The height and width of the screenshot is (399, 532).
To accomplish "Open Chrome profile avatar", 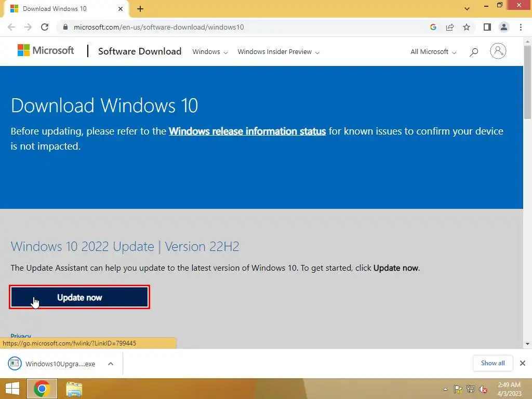I will click(x=504, y=27).
